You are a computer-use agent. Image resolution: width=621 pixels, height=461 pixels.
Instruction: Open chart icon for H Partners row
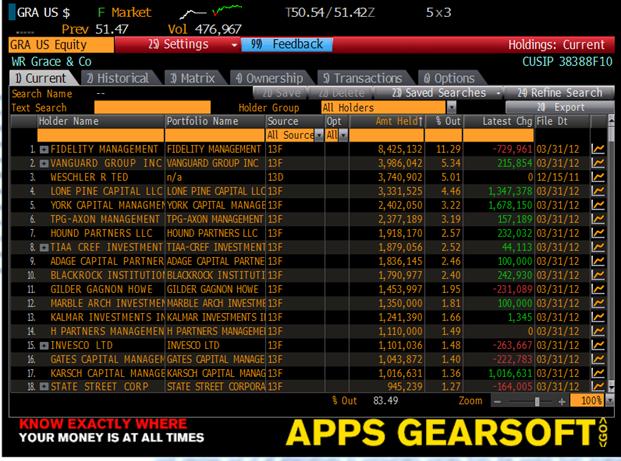point(598,331)
